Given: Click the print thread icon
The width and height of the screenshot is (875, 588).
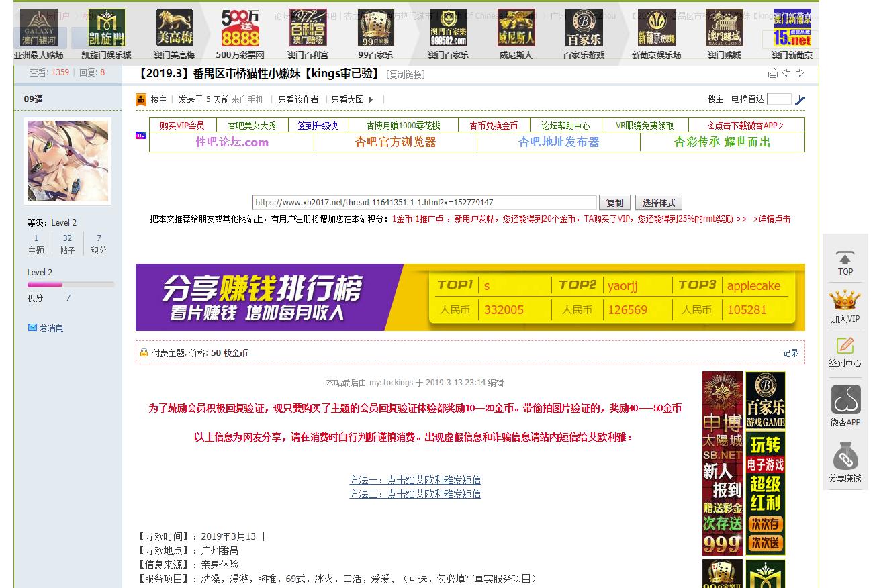Looking at the screenshot, I should [772, 73].
